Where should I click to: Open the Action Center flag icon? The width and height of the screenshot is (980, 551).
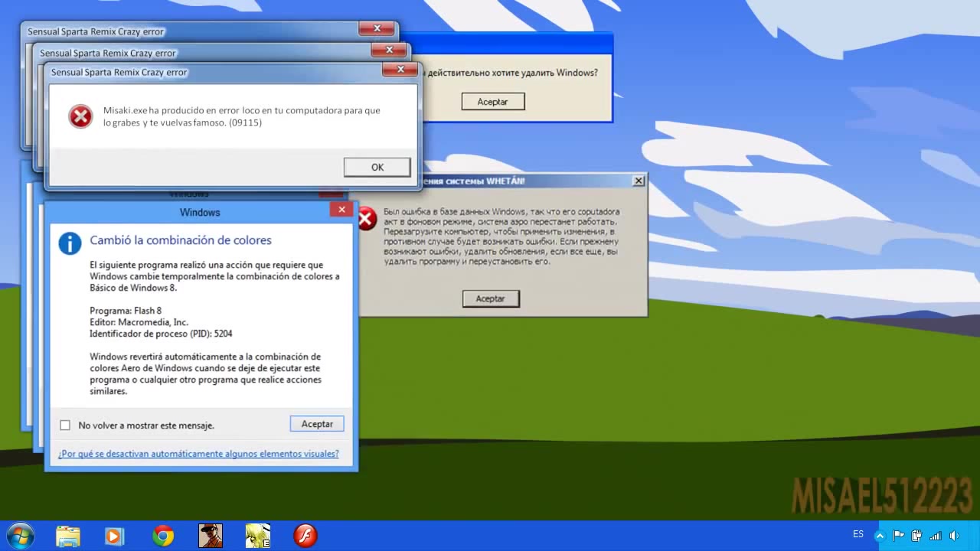pyautogui.click(x=899, y=536)
